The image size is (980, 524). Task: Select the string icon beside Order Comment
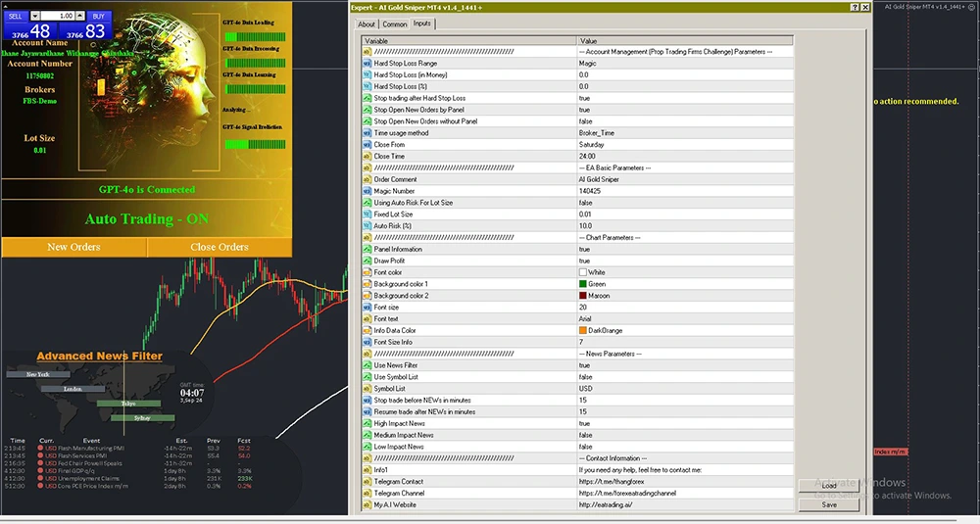[367, 179]
